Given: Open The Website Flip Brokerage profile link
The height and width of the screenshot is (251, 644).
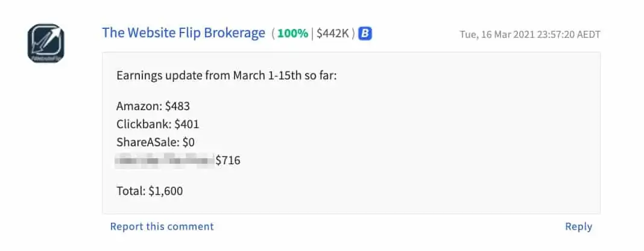Looking at the screenshot, I should [183, 33].
